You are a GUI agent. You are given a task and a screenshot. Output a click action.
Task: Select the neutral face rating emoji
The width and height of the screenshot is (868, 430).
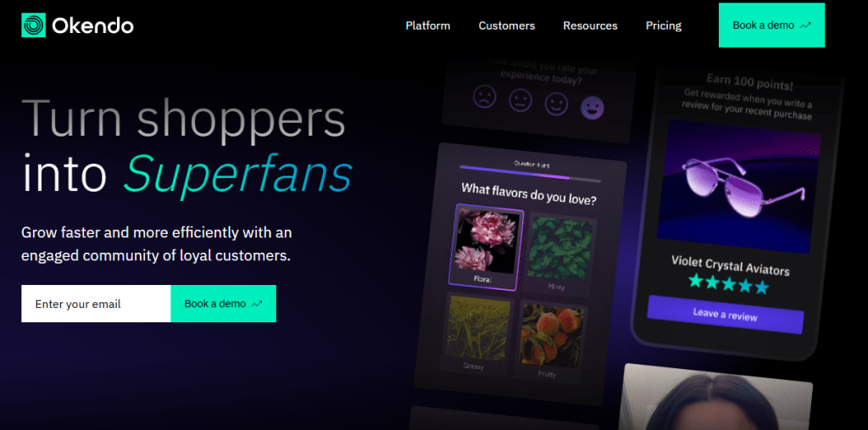click(x=520, y=100)
